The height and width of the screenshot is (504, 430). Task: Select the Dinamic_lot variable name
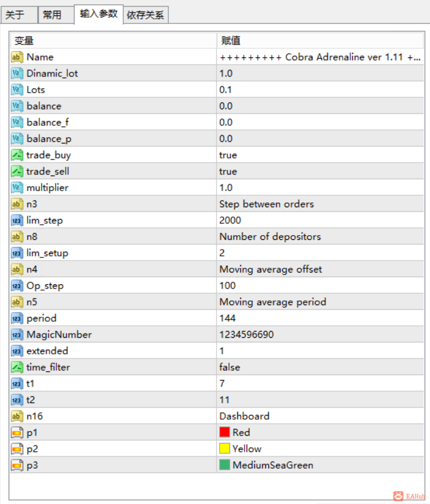coord(52,74)
